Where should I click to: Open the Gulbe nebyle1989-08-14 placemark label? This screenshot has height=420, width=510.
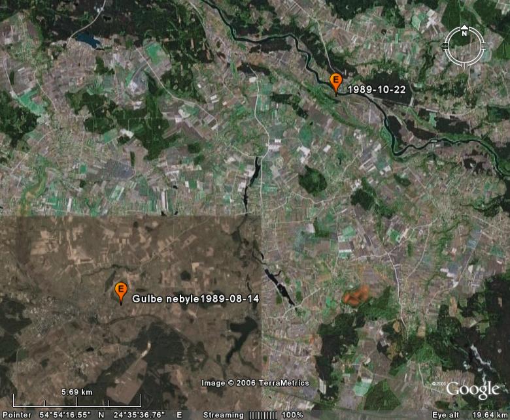(196, 299)
